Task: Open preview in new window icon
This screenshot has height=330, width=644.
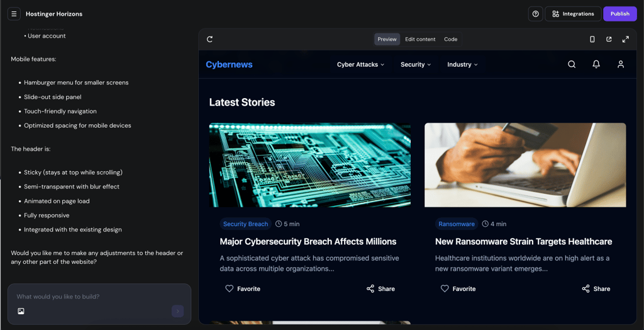Action: pos(609,39)
